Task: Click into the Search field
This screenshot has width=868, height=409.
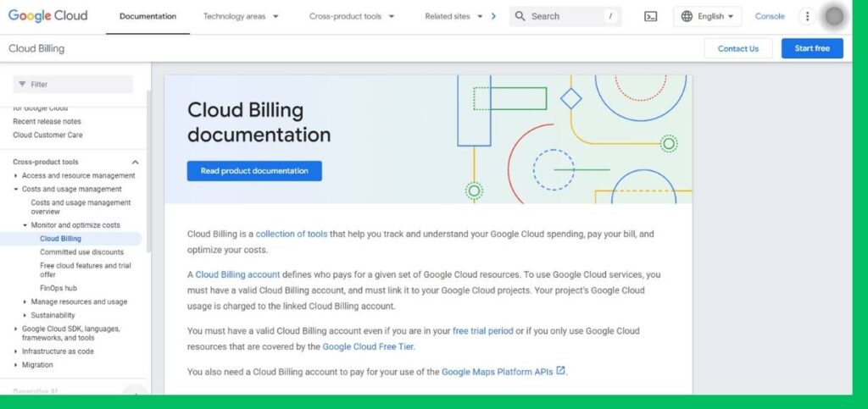Action: click(565, 17)
